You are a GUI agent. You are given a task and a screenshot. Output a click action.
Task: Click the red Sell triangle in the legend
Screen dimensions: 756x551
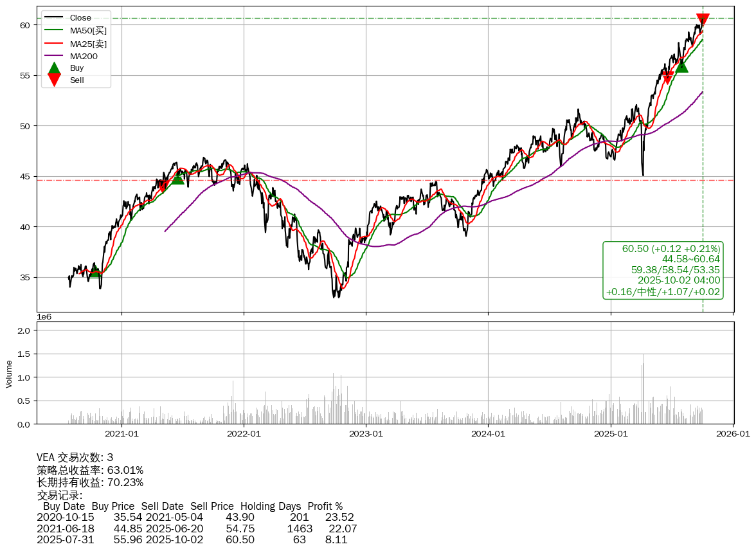pyautogui.click(x=55, y=80)
